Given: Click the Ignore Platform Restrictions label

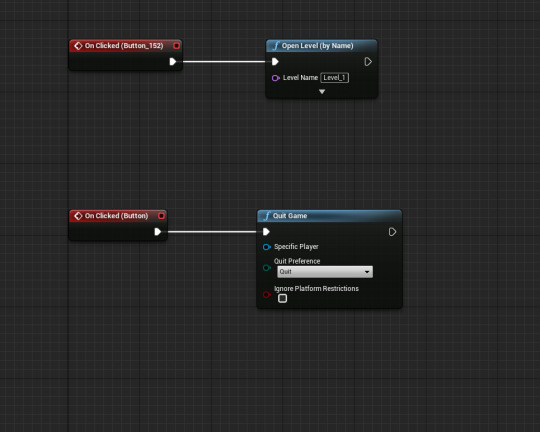Looking at the screenshot, I should 316,289.
